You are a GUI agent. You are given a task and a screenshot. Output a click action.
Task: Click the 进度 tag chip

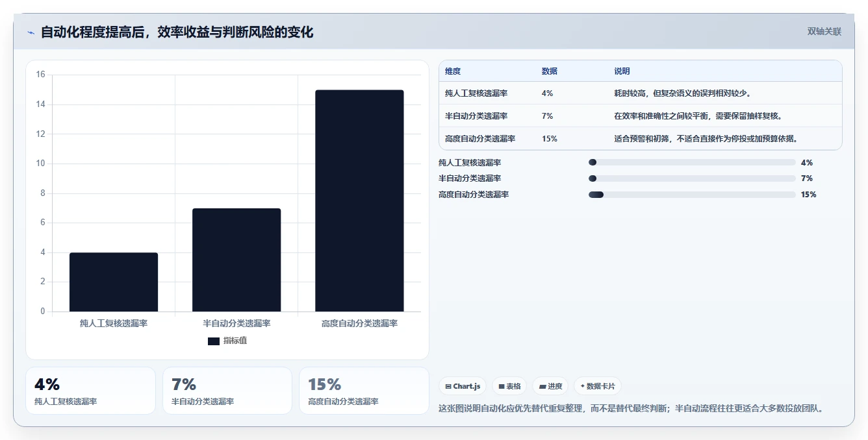(x=550, y=386)
